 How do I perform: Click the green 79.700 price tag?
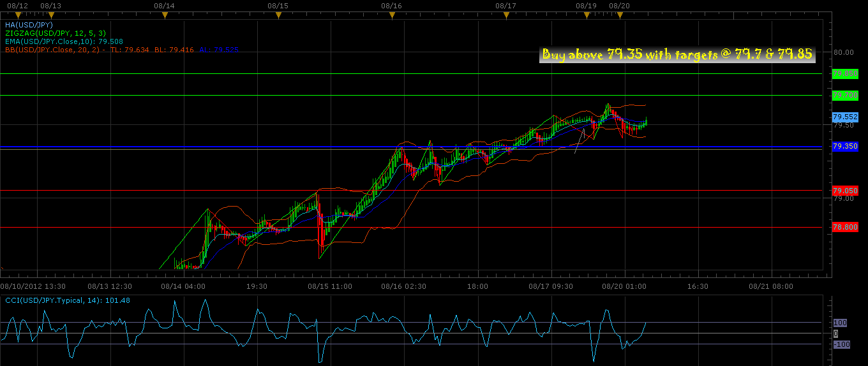point(845,95)
